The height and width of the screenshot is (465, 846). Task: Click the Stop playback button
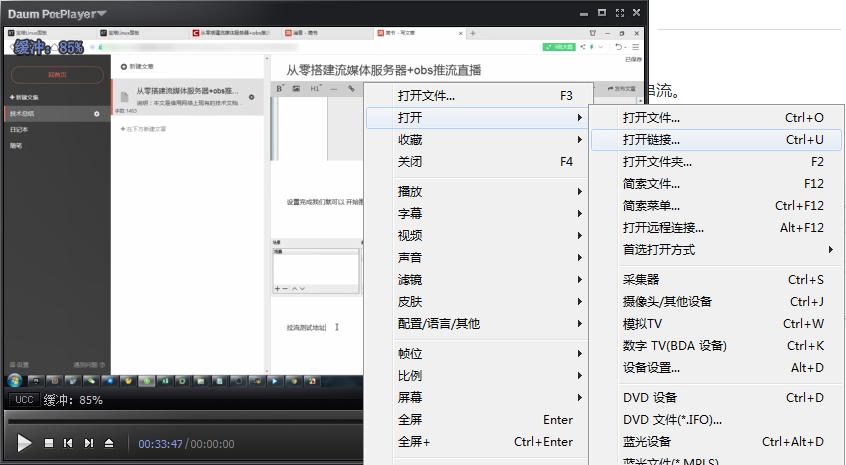(x=49, y=443)
